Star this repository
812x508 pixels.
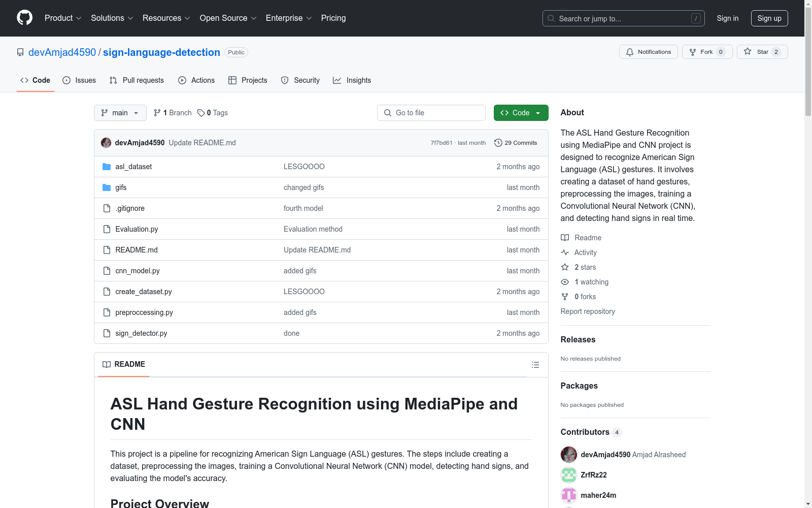(762, 52)
